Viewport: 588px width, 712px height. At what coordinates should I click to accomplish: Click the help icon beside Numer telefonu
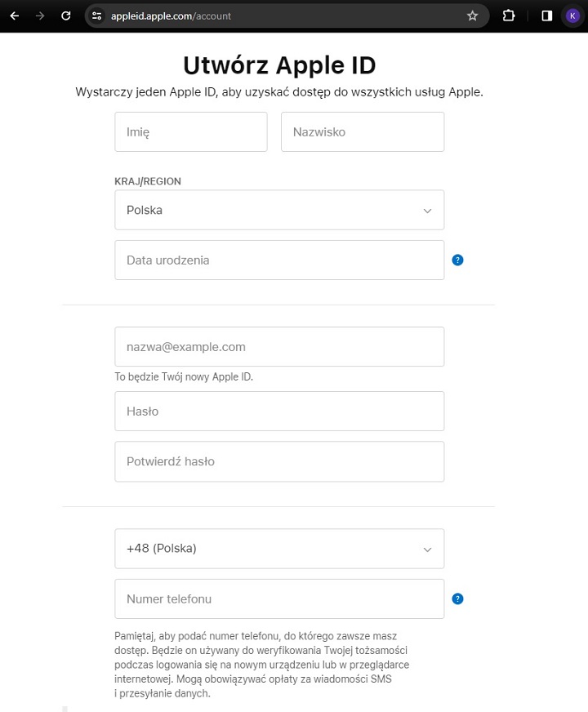pos(457,599)
